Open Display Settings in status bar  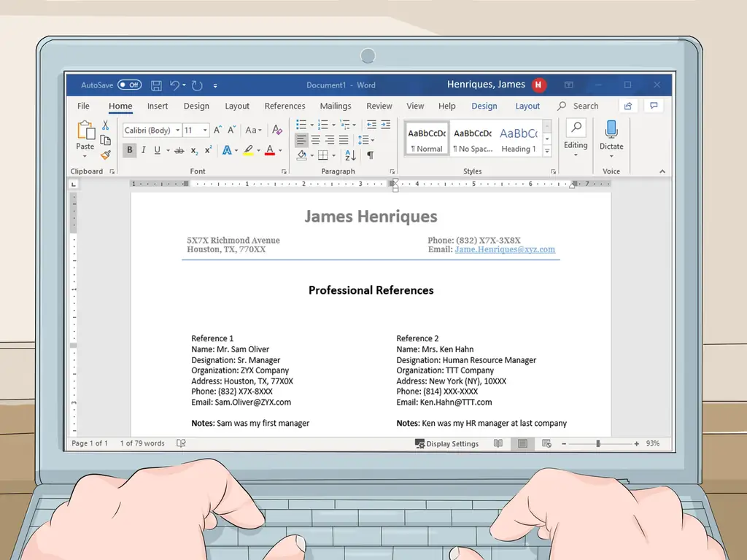point(447,443)
